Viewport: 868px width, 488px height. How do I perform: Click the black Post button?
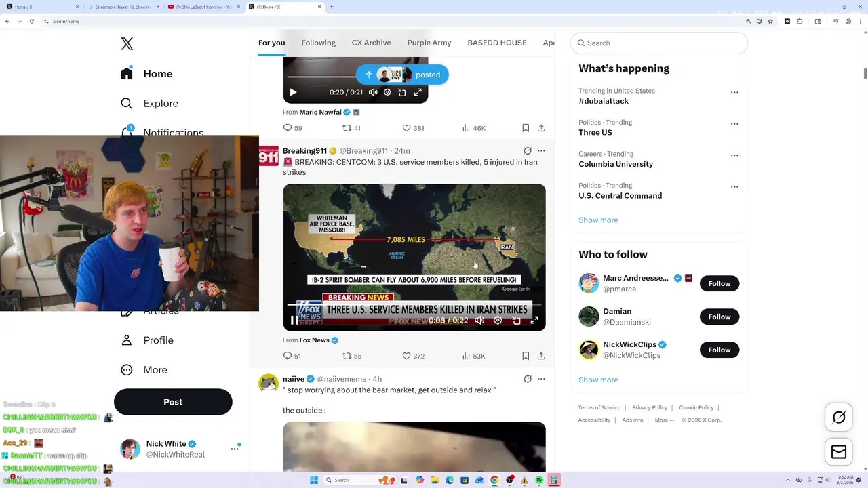pos(173,402)
